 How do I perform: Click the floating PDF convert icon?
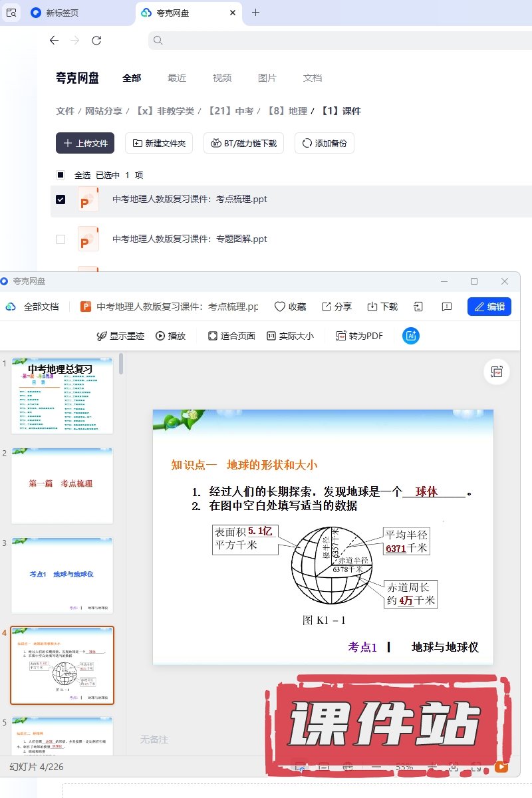pos(496,372)
